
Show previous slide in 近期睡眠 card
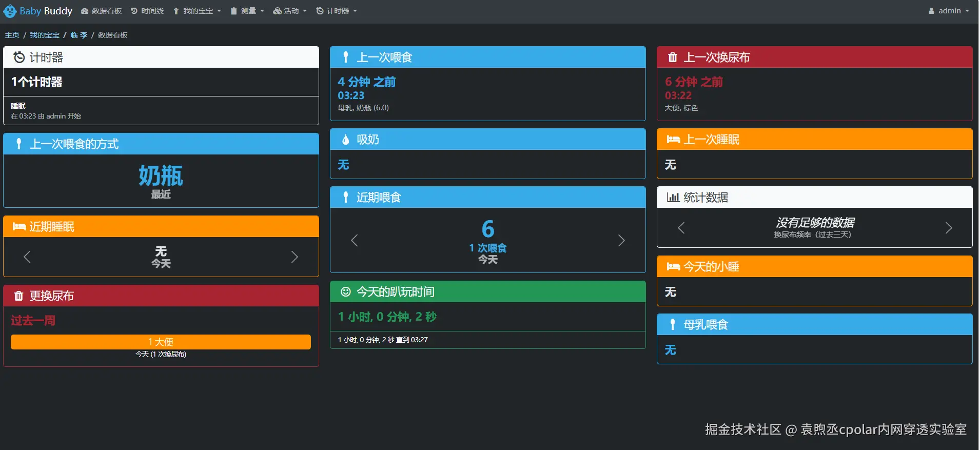[27, 257]
